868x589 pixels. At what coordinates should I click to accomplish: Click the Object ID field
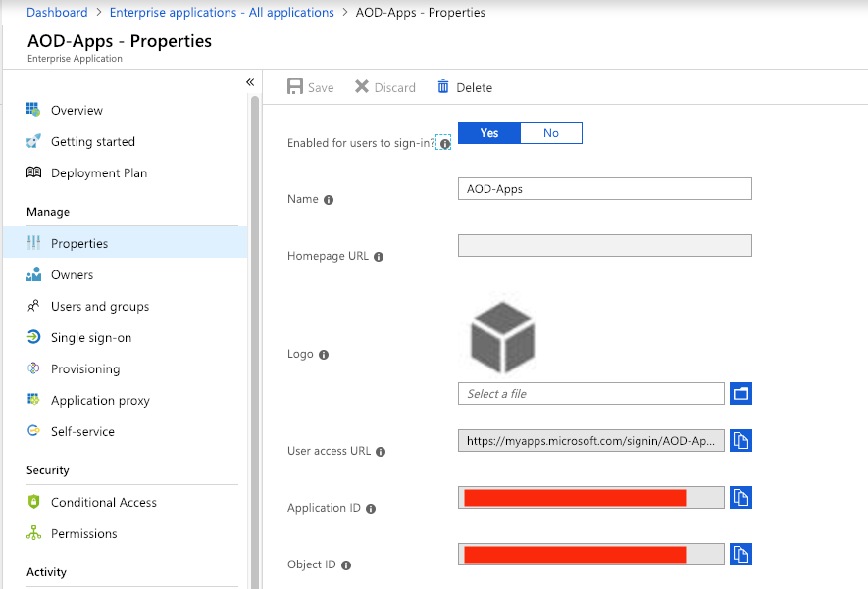pyautogui.click(x=591, y=554)
